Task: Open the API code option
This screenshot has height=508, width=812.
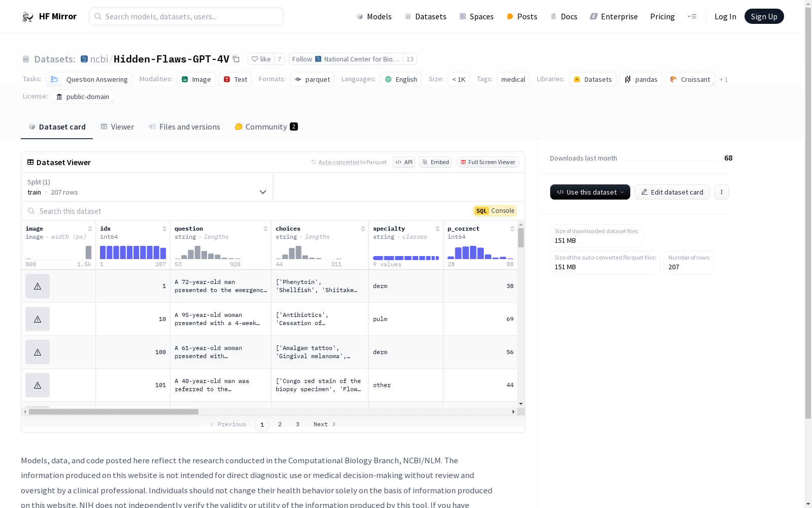Action: coord(404,162)
